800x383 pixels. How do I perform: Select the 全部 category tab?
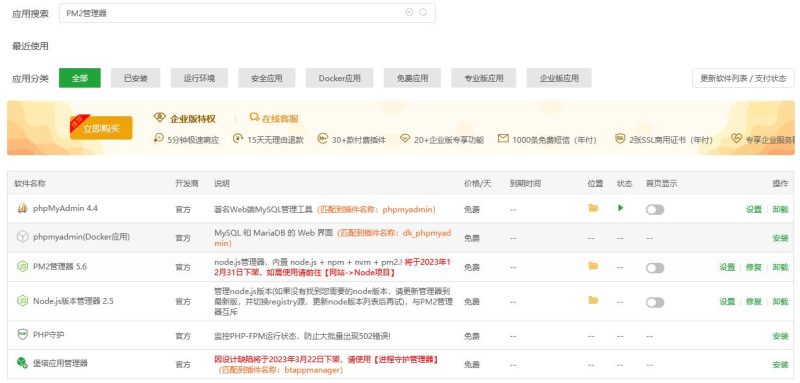coord(80,78)
